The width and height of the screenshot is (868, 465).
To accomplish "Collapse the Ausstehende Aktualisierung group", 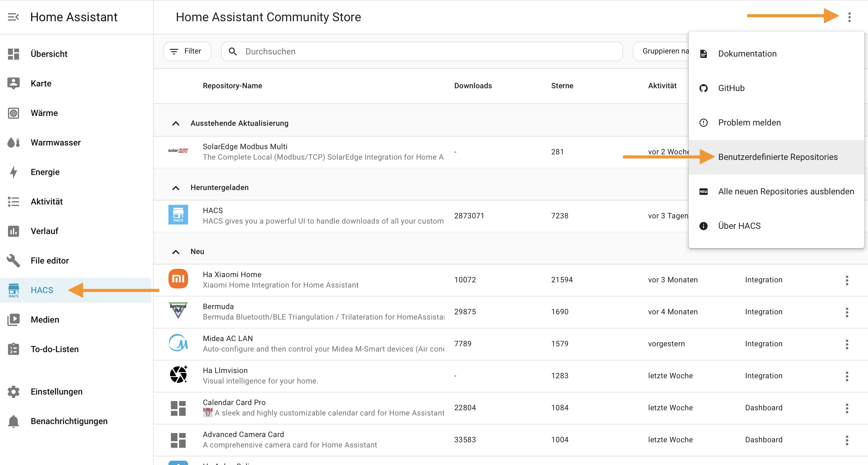I will [x=176, y=123].
